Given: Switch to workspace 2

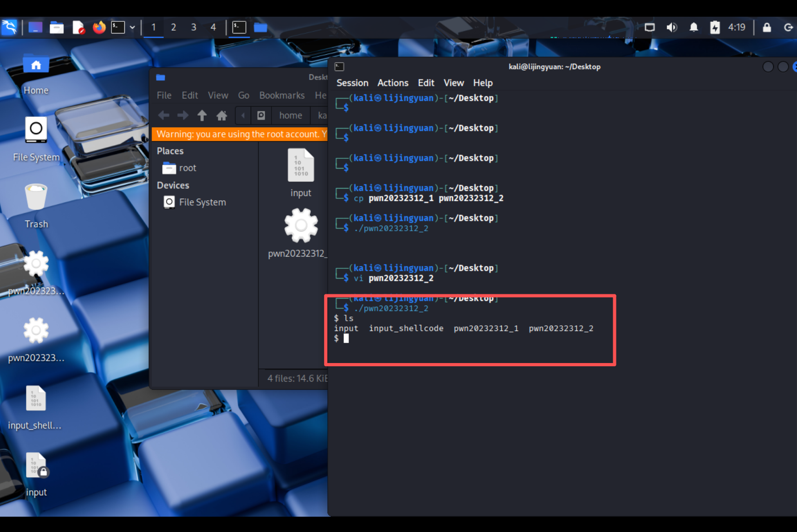Looking at the screenshot, I should 174,27.
